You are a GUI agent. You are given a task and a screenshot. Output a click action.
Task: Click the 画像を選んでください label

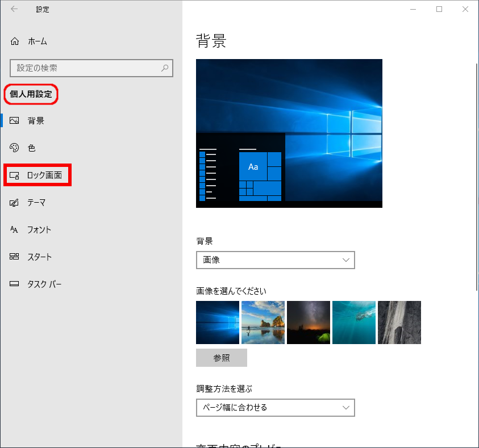[x=231, y=291]
